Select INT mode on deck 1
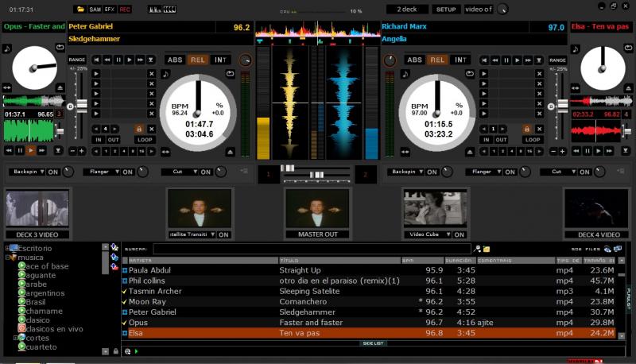The height and width of the screenshot is (364, 636). pyautogui.click(x=220, y=60)
